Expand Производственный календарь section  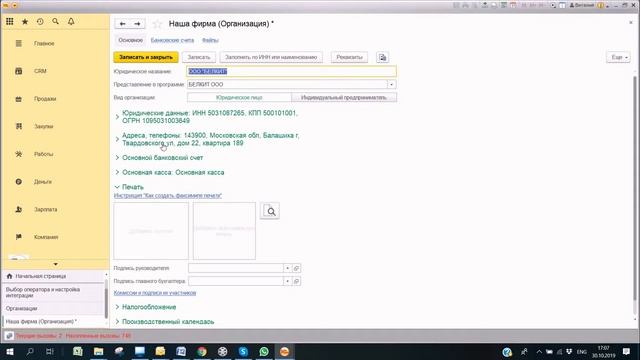[168, 322]
